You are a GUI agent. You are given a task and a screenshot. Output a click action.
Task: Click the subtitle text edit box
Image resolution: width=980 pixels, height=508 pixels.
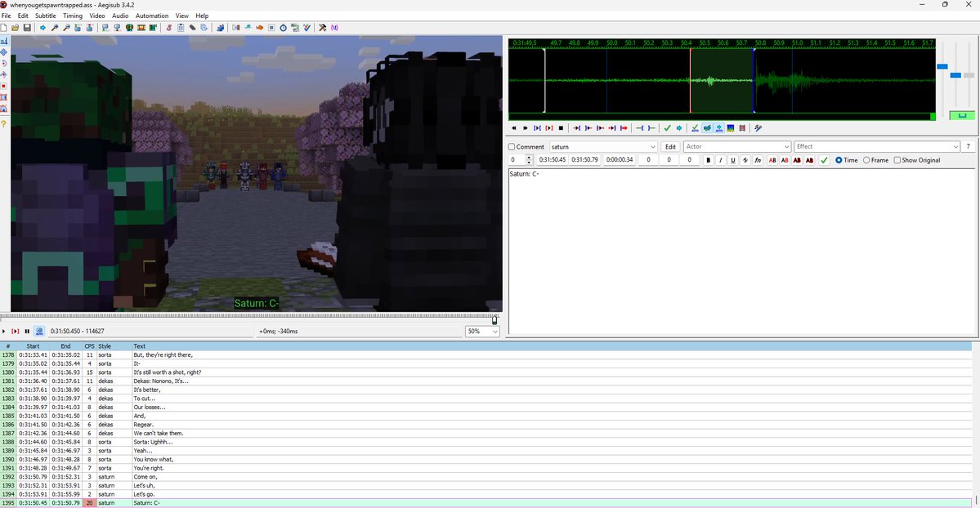point(741,252)
